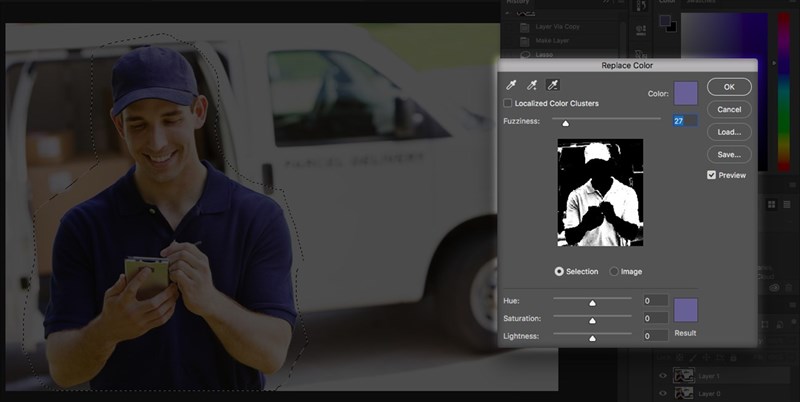Switch Libraries panel to grid view
This screenshot has height=402, width=800.
[x=771, y=205]
